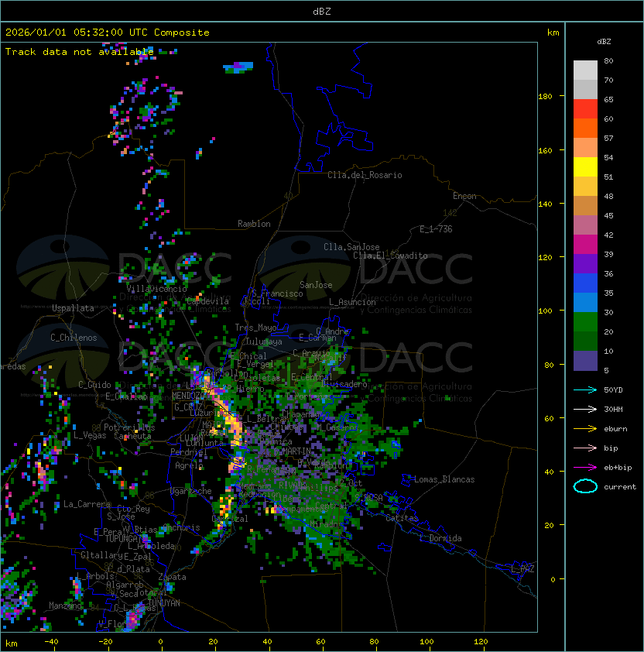The width and height of the screenshot is (644, 652).
Task: Click the 'E_1-736' map label
Action: pos(436,229)
